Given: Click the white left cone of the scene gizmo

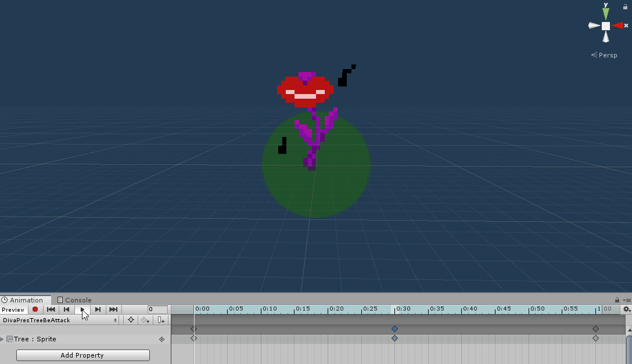Looking at the screenshot, I should pyautogui.click(x=594, y=26).
